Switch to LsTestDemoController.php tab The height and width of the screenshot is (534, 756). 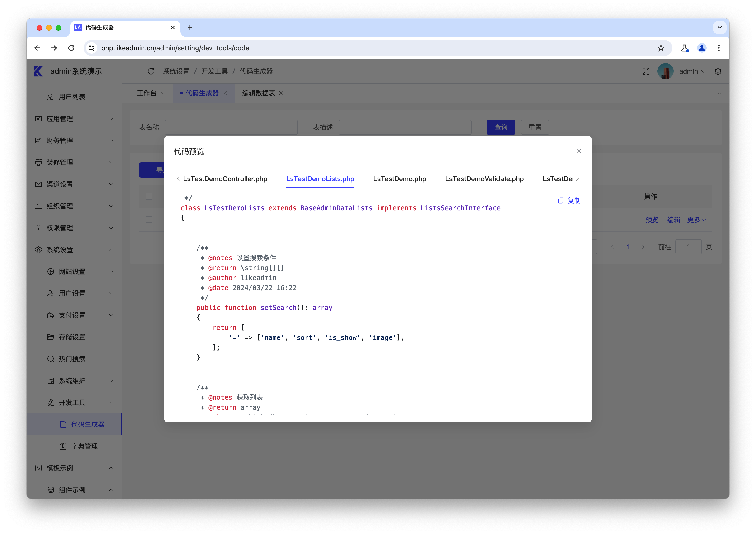(x=225, y=179)
